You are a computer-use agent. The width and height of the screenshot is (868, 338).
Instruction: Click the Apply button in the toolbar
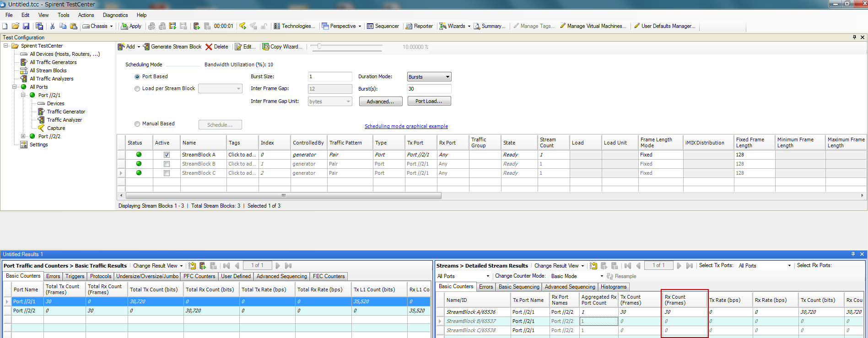pyautogui.click(x=131, y=26)
